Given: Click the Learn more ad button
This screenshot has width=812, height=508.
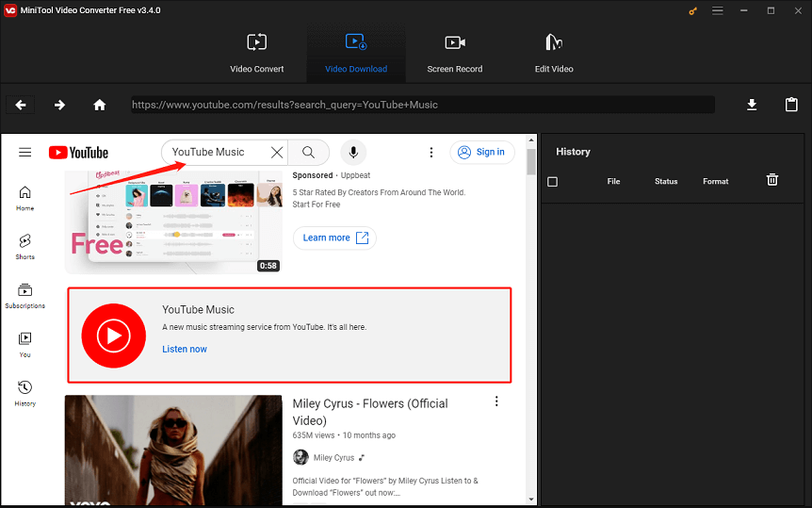Looking at the screenshot, I should [334, 238].
